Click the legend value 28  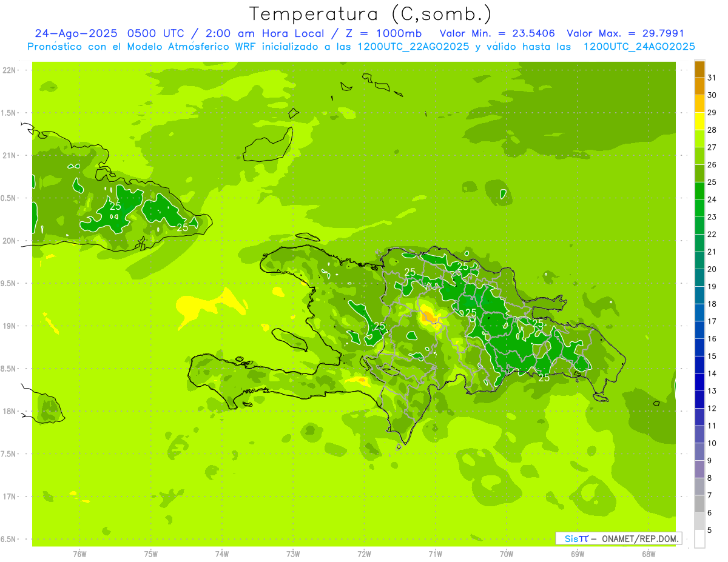coord(712,130)
